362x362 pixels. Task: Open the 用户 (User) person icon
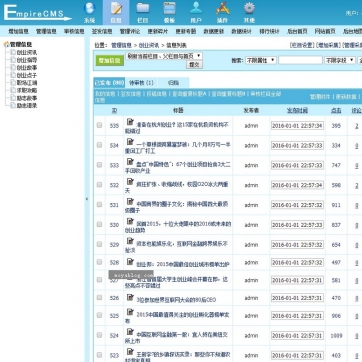coord(196,8)
